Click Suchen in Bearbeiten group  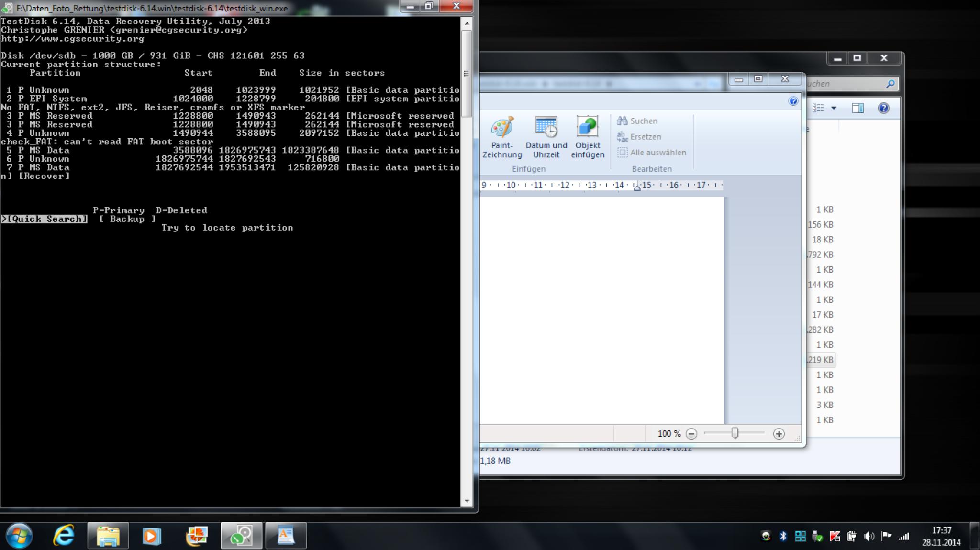[x=637, y=121]
